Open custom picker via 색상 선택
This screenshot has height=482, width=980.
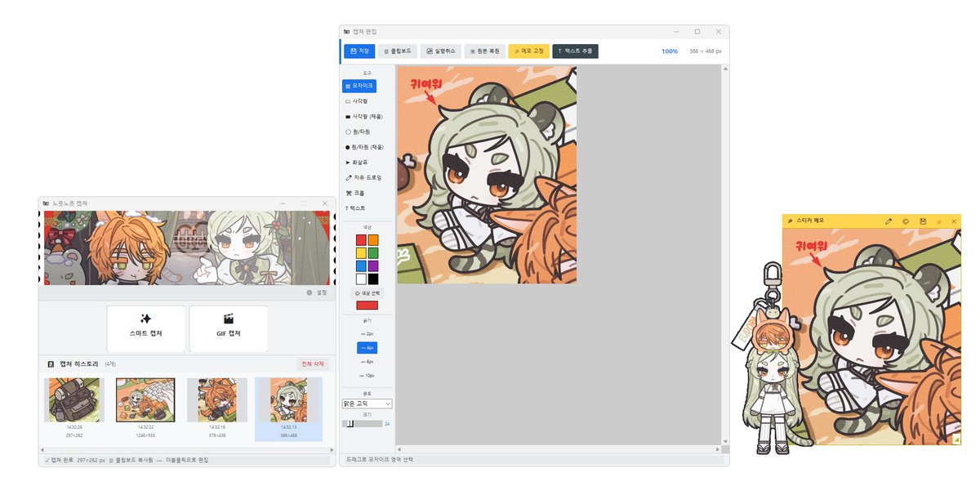coord(367,292)
